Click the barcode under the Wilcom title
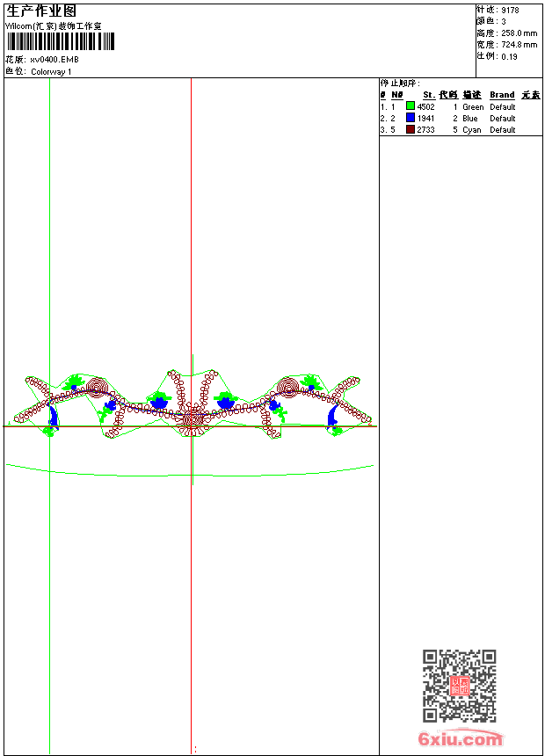The width and height of the screenshot is (545, 756). coord(61,41)
